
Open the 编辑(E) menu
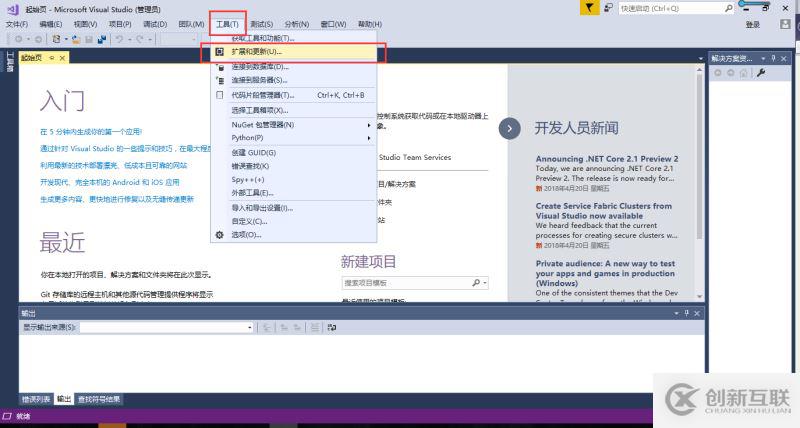[51, 24]
